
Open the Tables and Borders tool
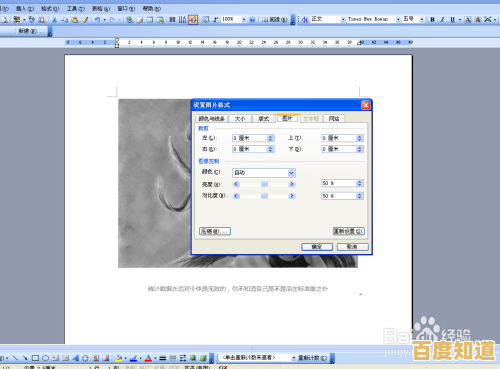(140, 20)
